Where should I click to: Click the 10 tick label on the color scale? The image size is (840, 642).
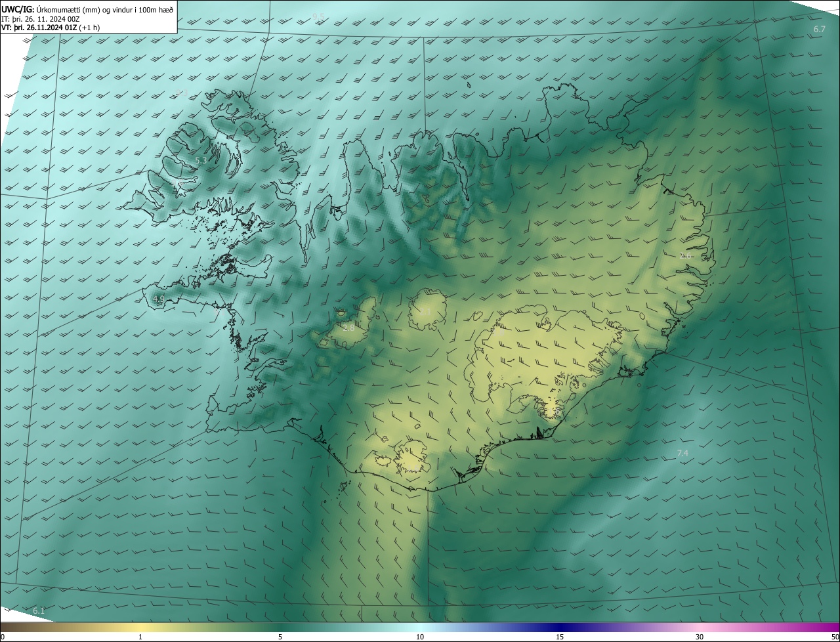point(420,637)
